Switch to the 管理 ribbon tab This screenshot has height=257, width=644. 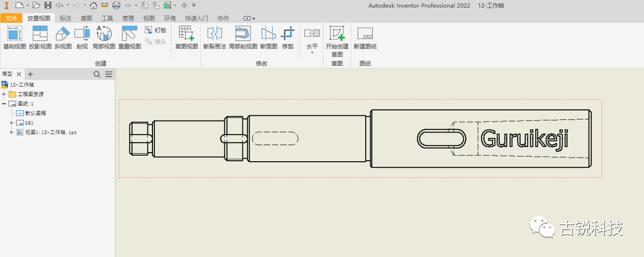tap(128, 18)
